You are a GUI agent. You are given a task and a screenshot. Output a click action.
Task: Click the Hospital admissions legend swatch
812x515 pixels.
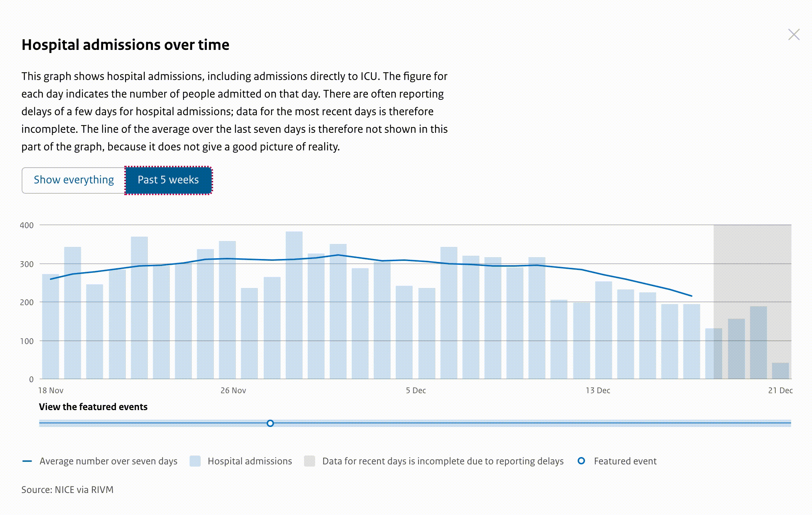(x=195, y=461)
